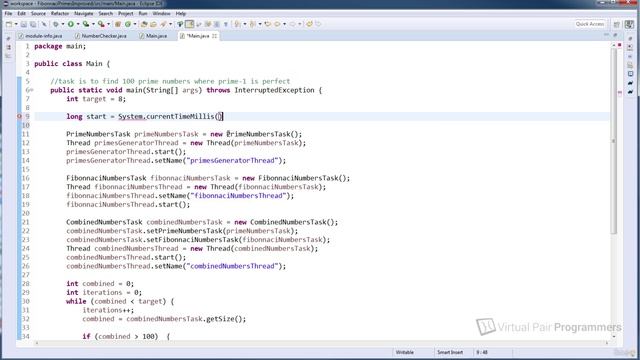Screen dimensions: 640x360
Task: Click the New Java Package icon
Action: 118,24
